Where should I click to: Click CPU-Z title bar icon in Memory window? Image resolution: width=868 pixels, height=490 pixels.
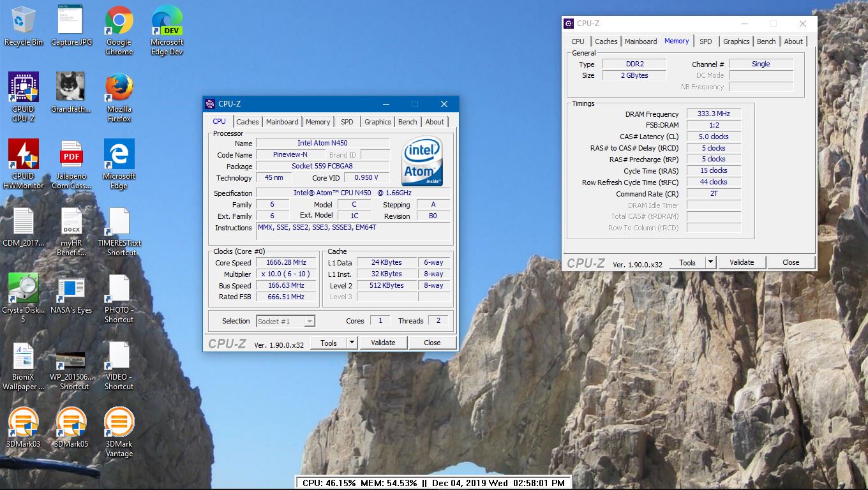[x=569, y=24]
